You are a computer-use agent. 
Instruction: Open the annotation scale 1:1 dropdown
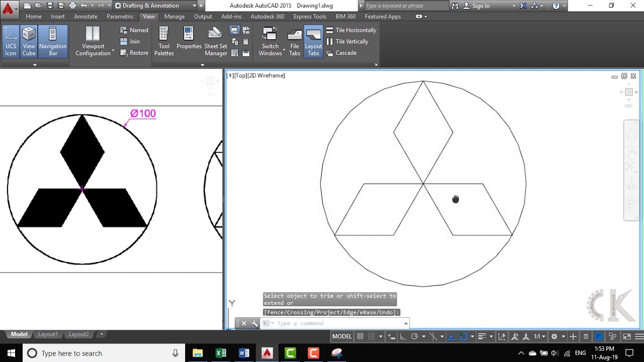539,336
